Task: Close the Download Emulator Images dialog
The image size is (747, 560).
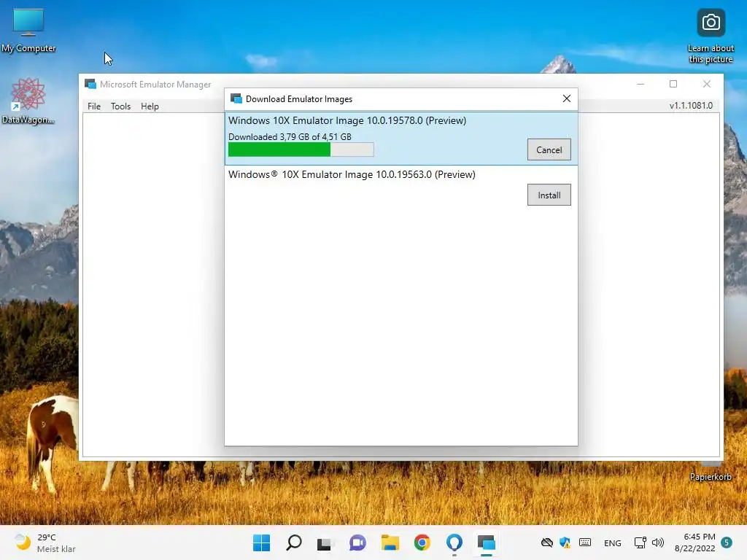Action: click(566, 98)
